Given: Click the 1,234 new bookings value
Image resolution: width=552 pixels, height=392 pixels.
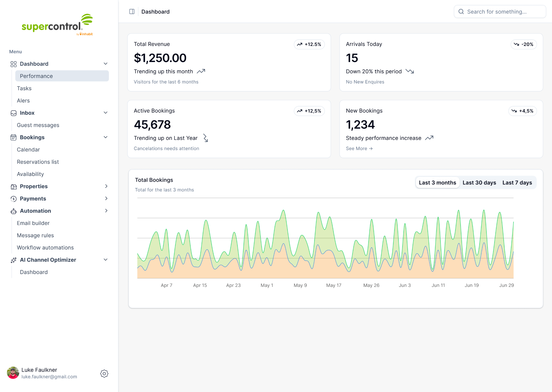Looking at the screenshot, I should coord(360,125).
